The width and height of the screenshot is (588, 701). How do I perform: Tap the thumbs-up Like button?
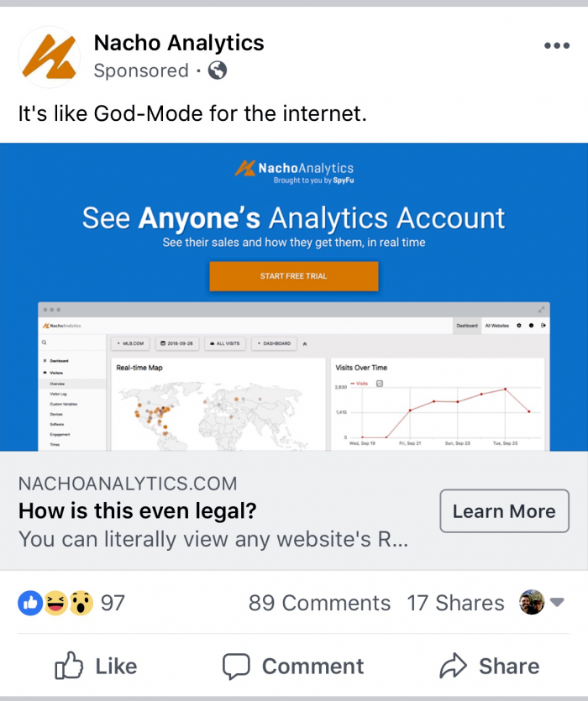[x=96, y=667]
